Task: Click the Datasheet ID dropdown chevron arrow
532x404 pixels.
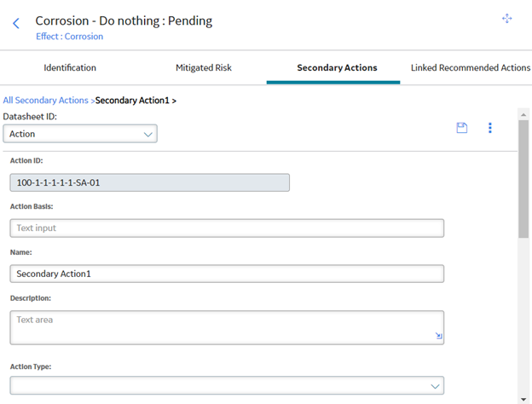Action: 148,135
